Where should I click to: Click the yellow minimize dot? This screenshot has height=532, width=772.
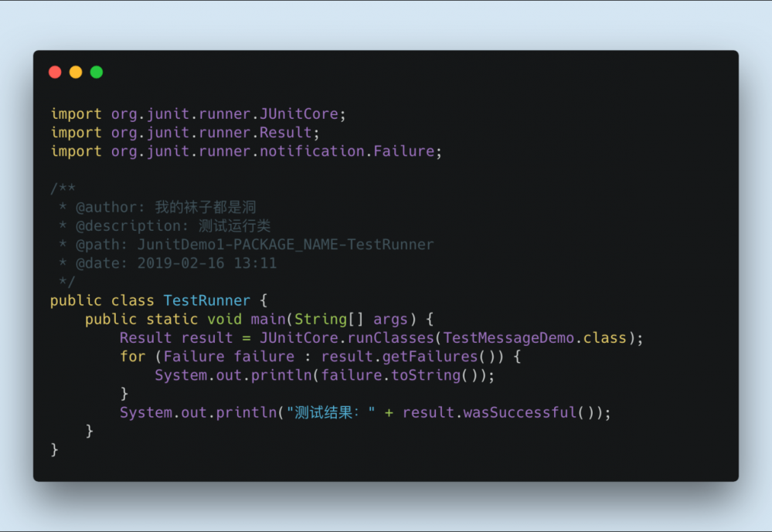76,73
